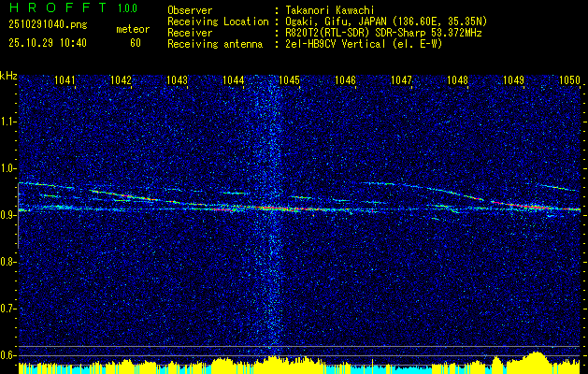
Task: Click the 1048 time axis marker
Action: [x=458, y=79]
